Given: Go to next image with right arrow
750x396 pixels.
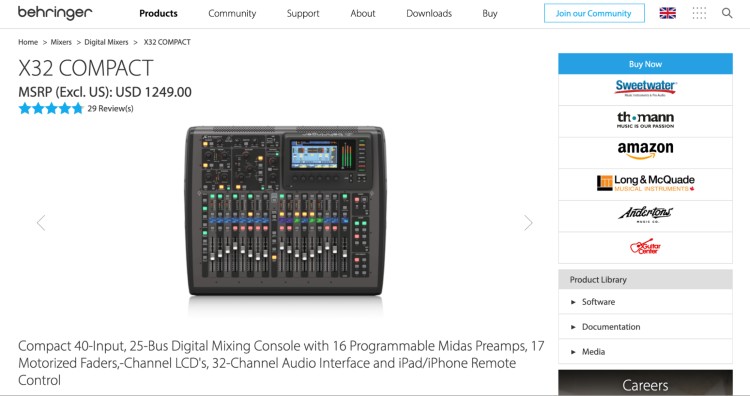Looking at the screenshot, I should [528, 222].
